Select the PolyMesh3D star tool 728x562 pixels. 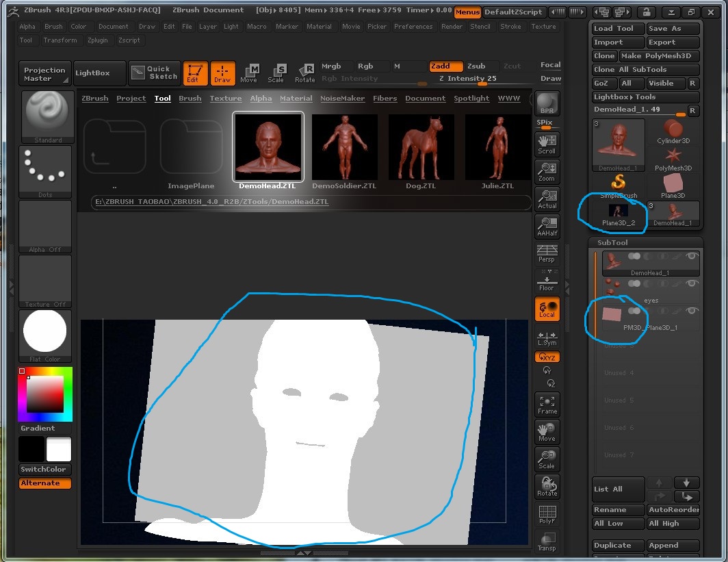(x=673, y=159)
